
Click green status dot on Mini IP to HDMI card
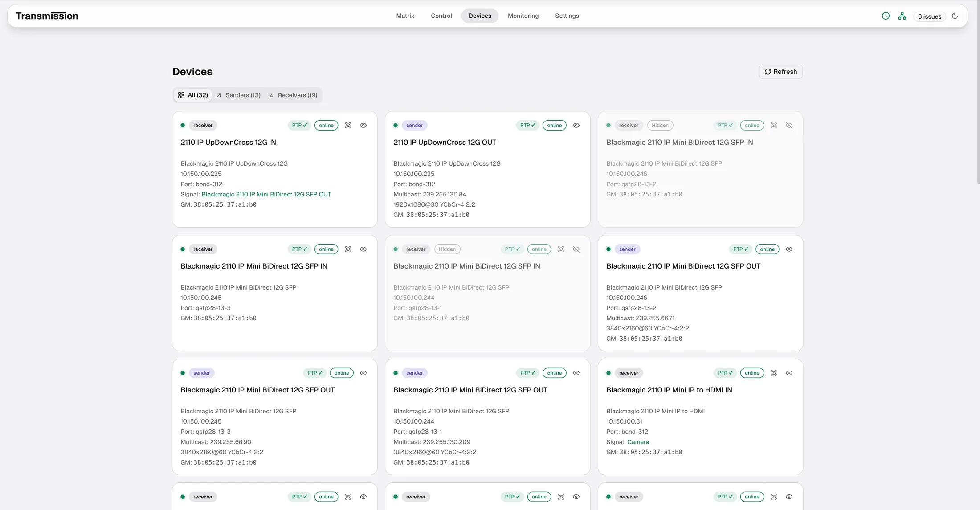(x=608, y=373)
